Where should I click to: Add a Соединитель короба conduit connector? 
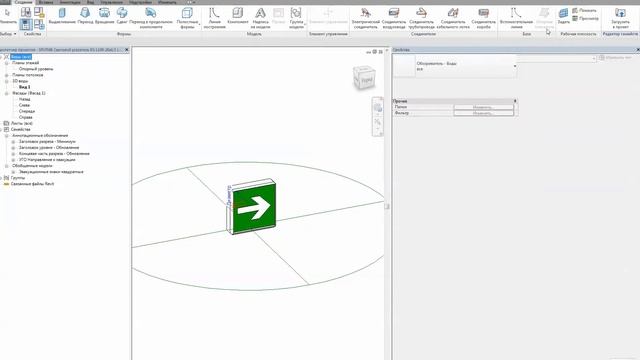point(483,18)
